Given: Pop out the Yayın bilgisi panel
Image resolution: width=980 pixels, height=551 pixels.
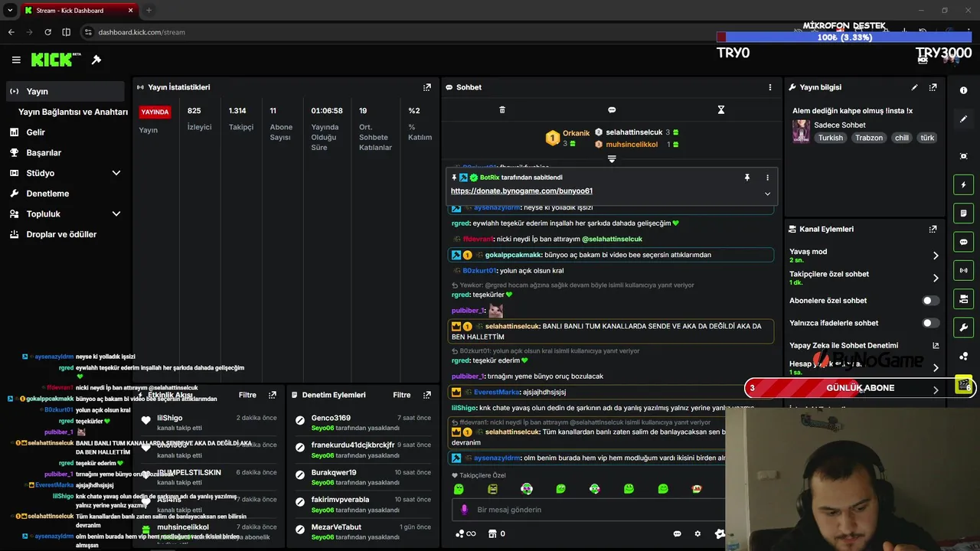Looking at the screenshot, I should tap(933, 87).
